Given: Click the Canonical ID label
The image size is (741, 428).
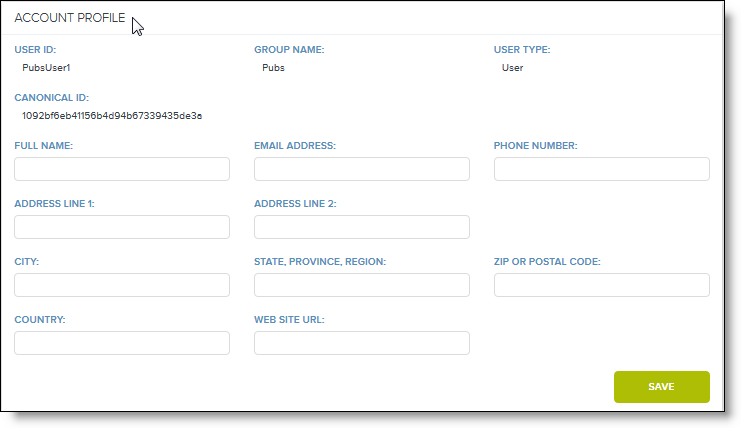Looking at the screenshot, I should tap(52, 98).
